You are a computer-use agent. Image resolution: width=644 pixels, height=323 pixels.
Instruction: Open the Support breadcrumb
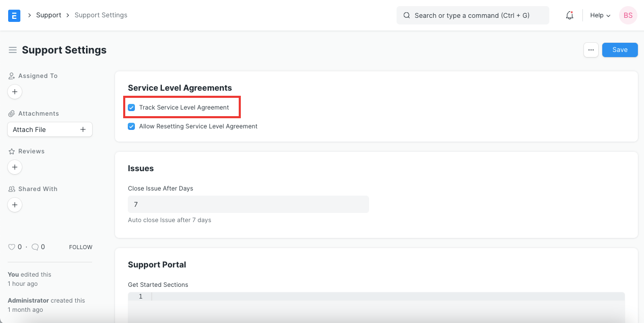click(48, 15)
